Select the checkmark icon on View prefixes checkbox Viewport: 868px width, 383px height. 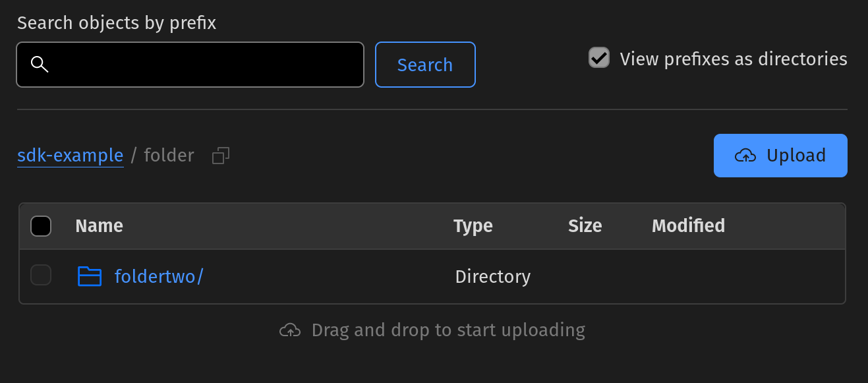tap(598, 58)
